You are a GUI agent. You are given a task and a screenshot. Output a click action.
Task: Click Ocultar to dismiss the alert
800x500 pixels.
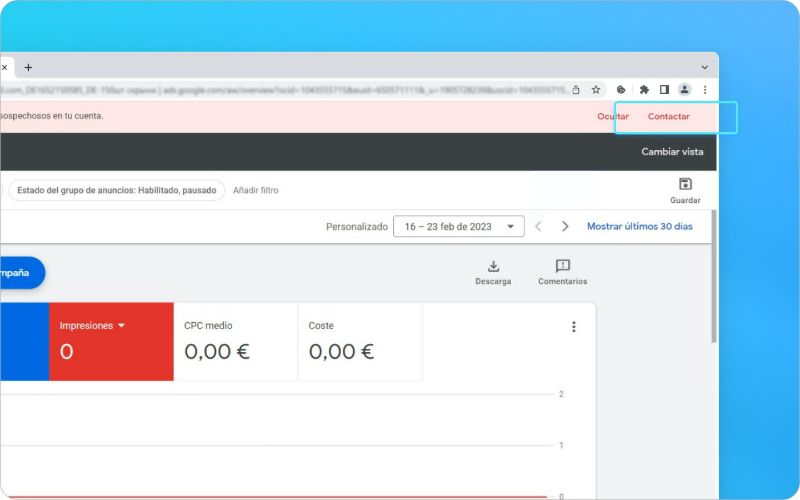pos(613,117)
